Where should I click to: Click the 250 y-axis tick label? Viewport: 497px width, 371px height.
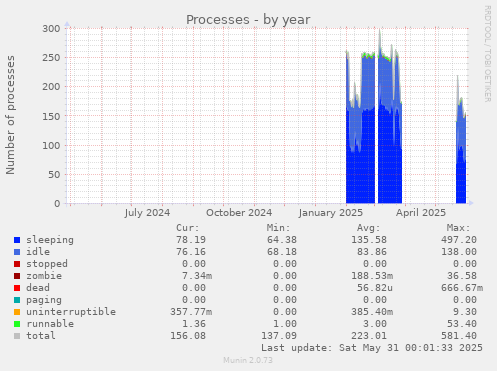[51, 58]
